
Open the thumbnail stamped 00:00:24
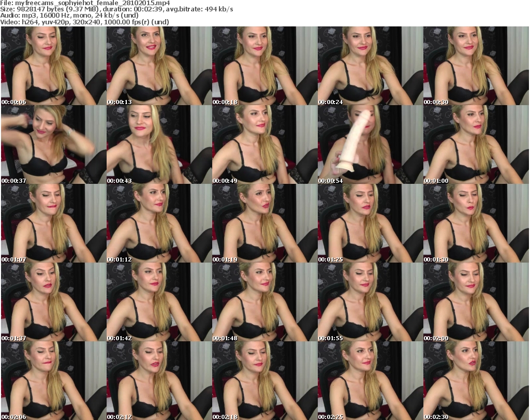(370, 66)
